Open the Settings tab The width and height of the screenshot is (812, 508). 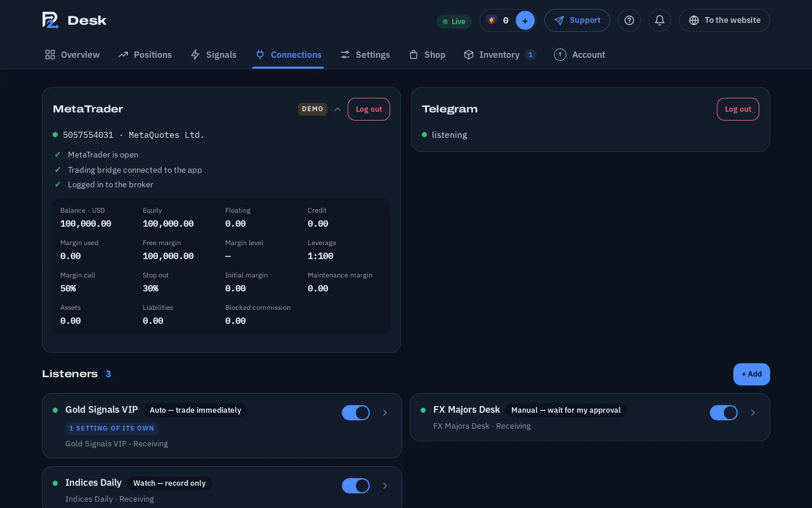365,55
